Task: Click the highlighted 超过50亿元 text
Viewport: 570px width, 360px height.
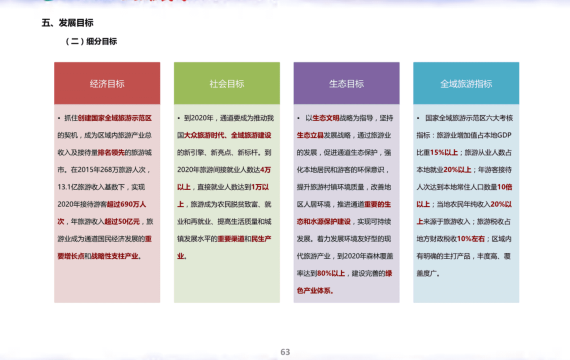Action: click(x=122, y=221)
